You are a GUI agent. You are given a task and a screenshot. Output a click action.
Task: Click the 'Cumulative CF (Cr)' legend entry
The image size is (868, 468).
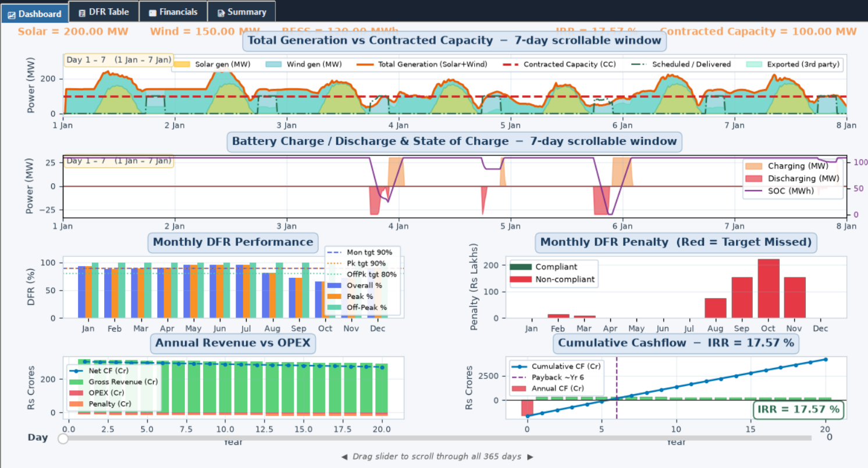tap(556, 366)
